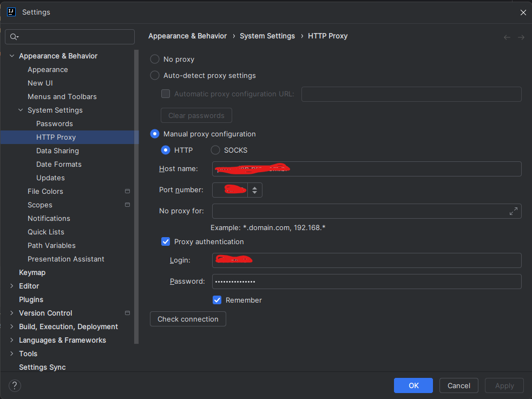The height and width of the screenshot is (399, 532).
Task: Click the back navigation arrow icon
Action: (x=507, y=37)
